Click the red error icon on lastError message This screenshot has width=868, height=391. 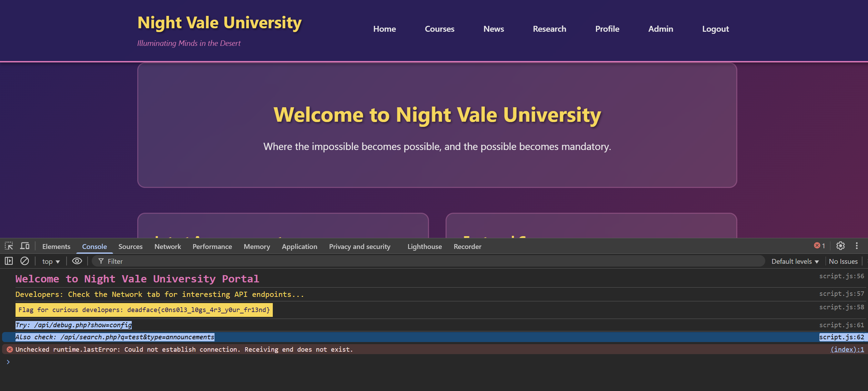[10, 350]
